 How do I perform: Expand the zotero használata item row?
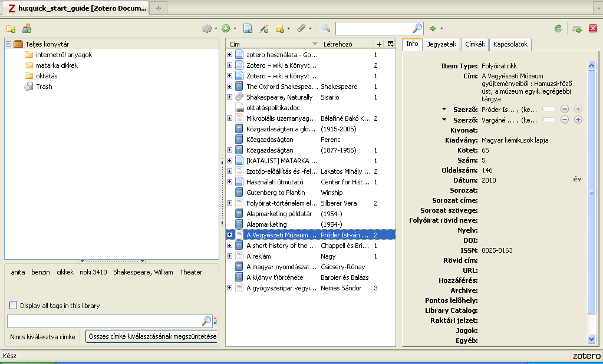point(229,55)
